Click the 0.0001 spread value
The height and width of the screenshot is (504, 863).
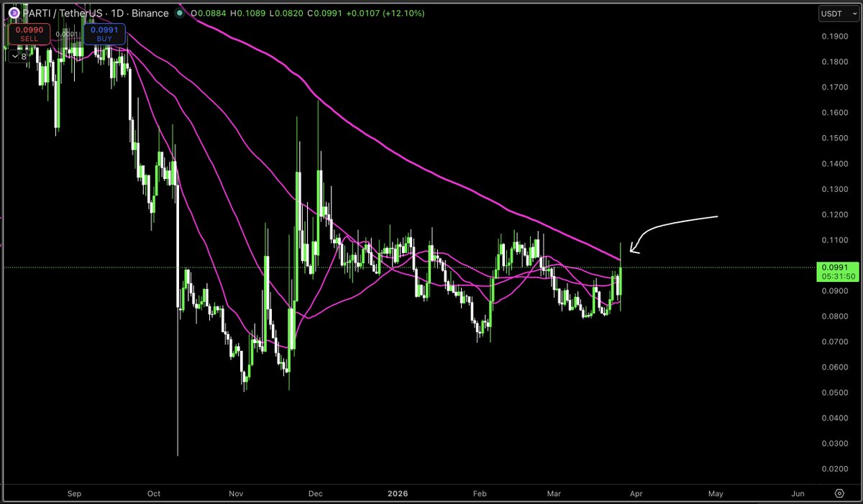67,34
